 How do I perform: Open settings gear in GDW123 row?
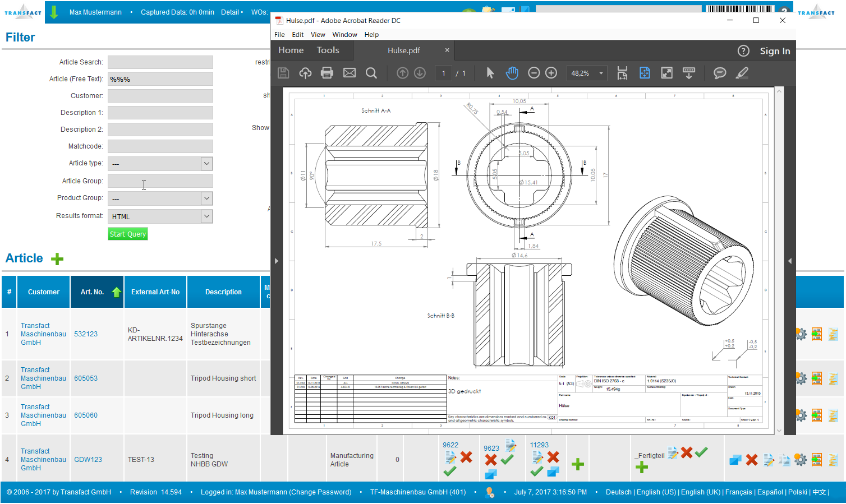[x=801, y=460]
